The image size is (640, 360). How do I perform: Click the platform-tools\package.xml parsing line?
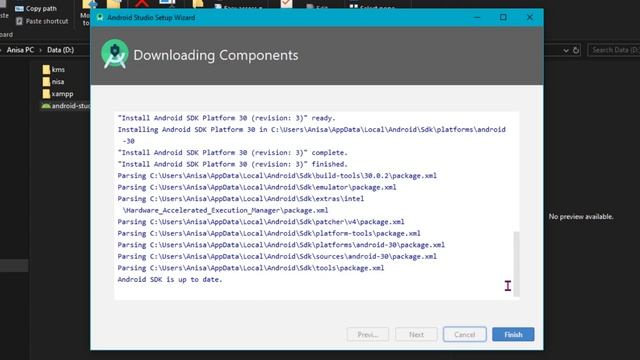coord(269,233)
